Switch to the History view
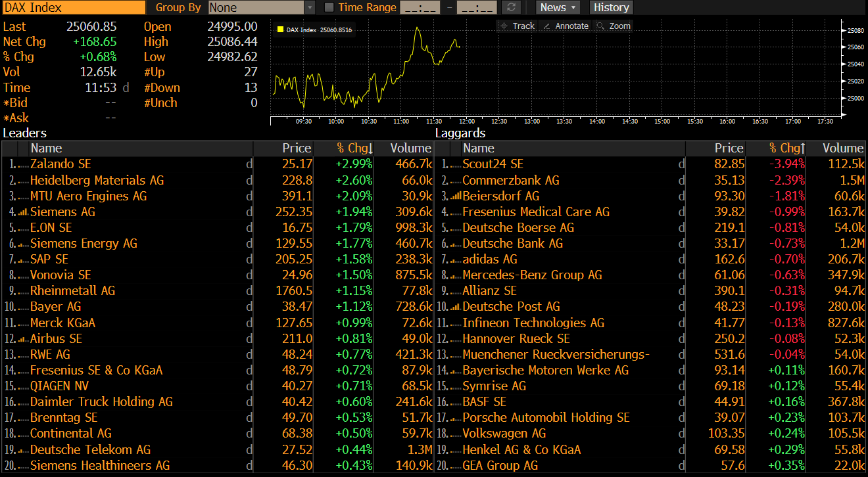 [x=610, y=7]
